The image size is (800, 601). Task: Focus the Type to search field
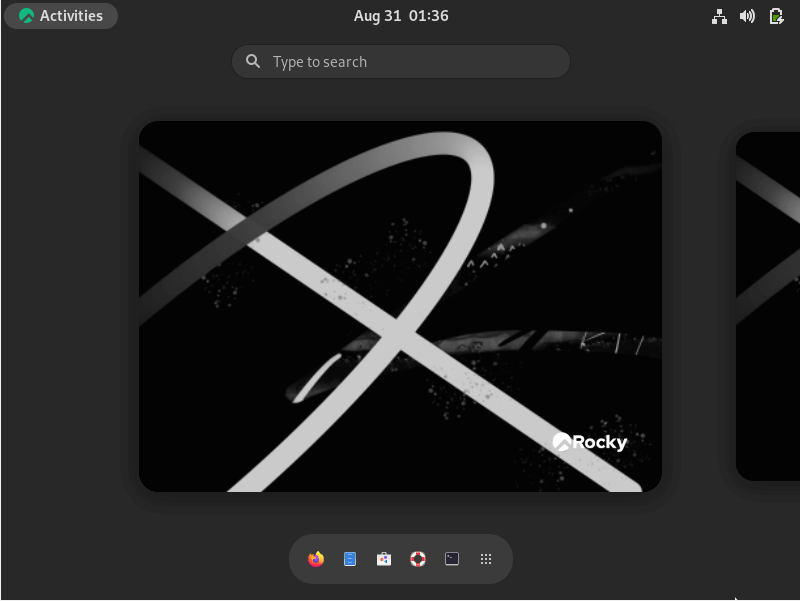point(401,62)
